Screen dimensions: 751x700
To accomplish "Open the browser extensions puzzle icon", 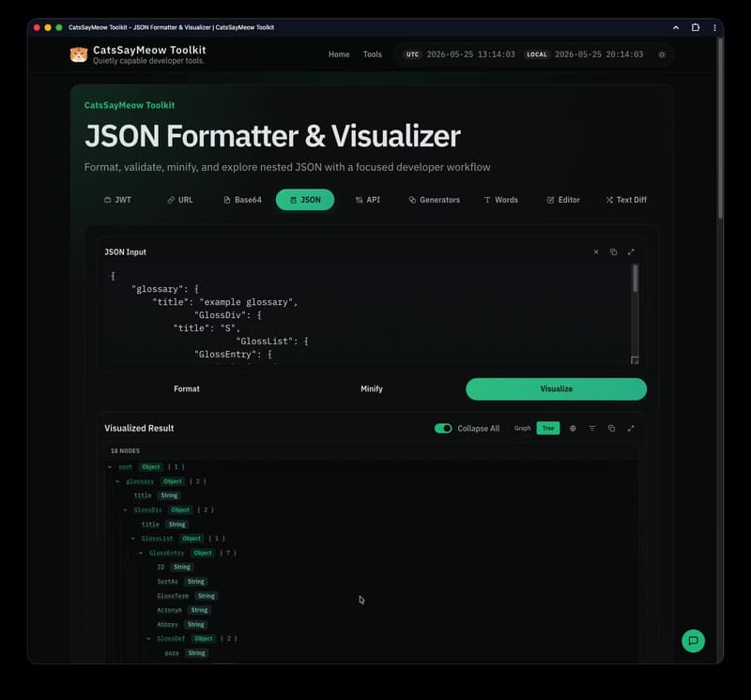I will pyautogui.click(x=696, y=28).
